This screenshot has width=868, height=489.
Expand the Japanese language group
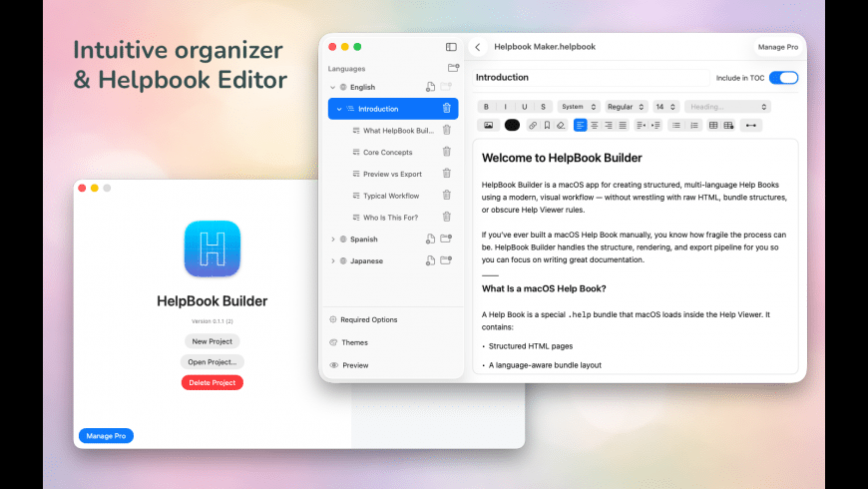coord(332,260)
